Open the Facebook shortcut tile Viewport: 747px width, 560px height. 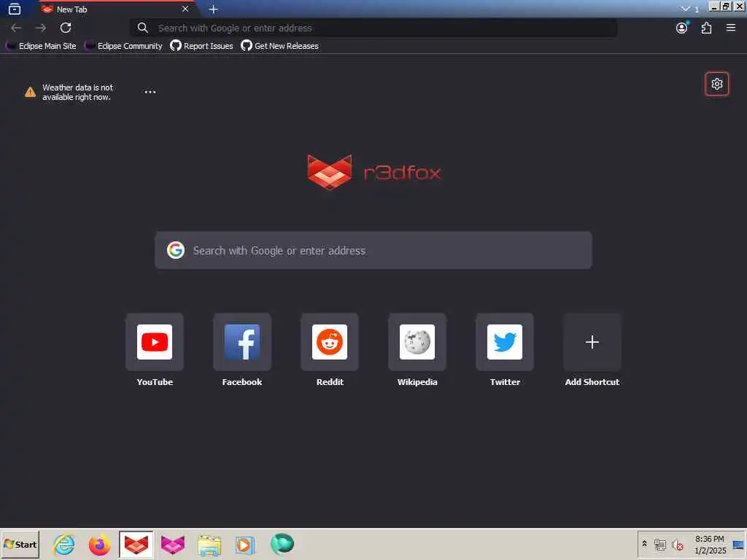(242, 343)
